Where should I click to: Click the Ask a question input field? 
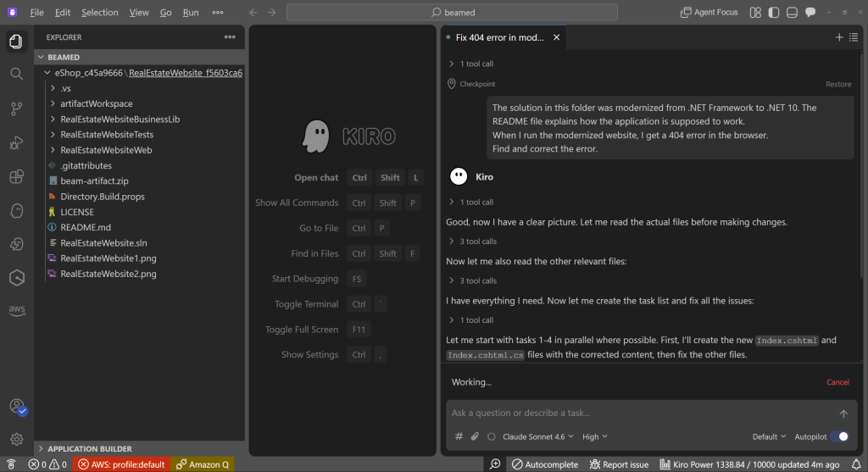tap(643, 413)
